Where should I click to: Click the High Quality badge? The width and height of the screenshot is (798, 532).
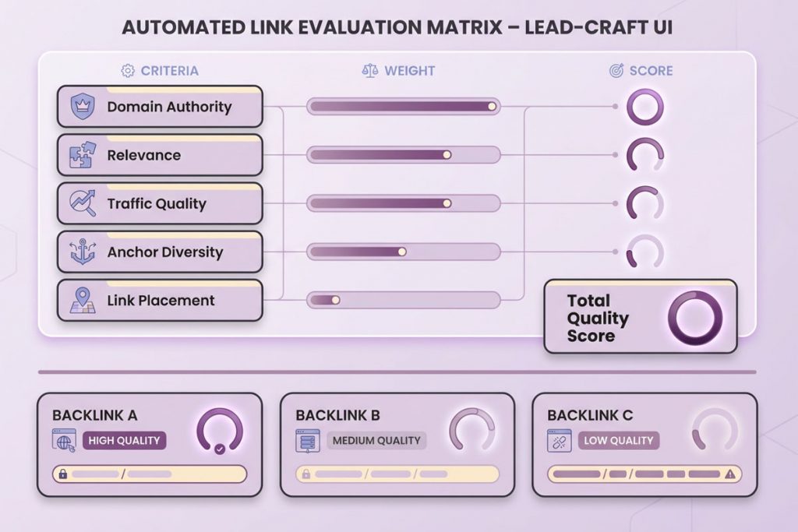click(x=124, y=440)
